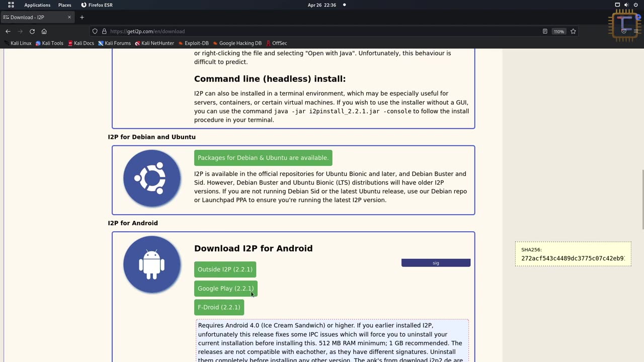
Task: Reload the current page
Action: 32,31
